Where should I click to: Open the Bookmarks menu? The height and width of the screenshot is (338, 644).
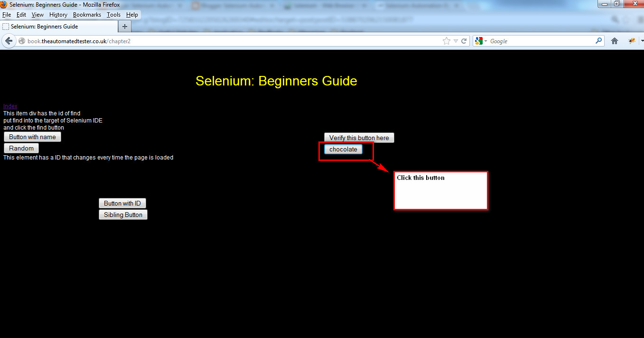[x=87, y=14]
